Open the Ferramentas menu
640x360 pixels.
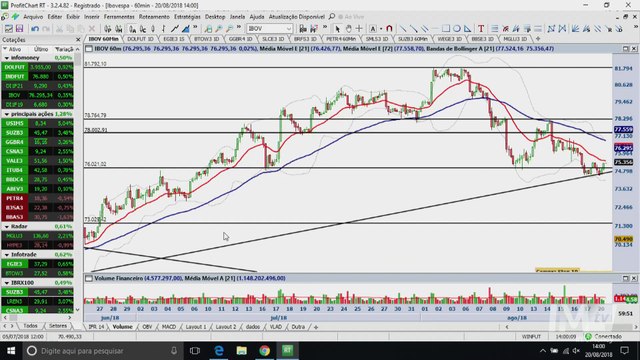coord(119,17)
